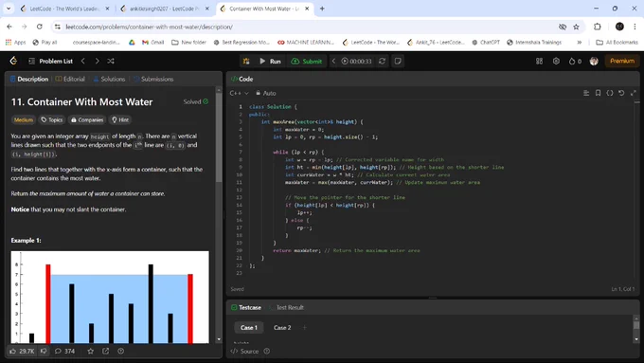The width and height of the screenshot is (644, 363).
Task: Go back in browser history
Action: 9,27
